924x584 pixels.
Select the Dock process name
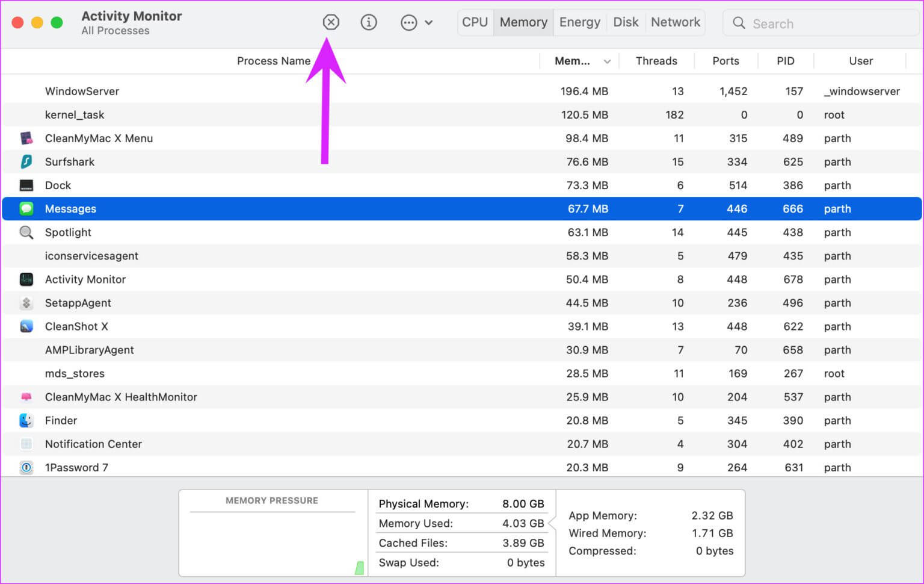pyautogui.click(x=58, y=185)
